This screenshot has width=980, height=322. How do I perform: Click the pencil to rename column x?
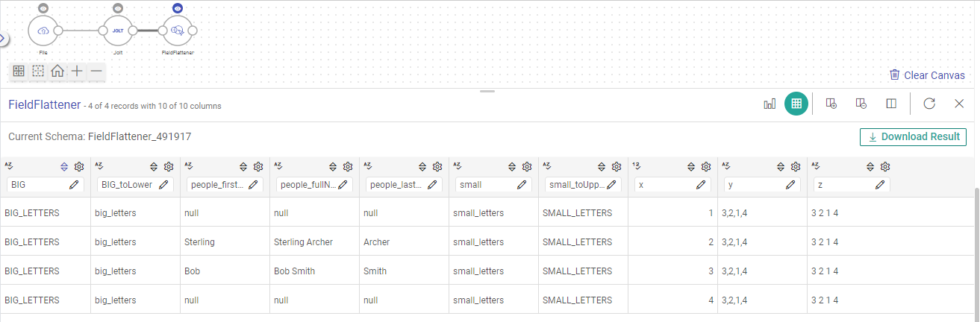pos(702,184)
